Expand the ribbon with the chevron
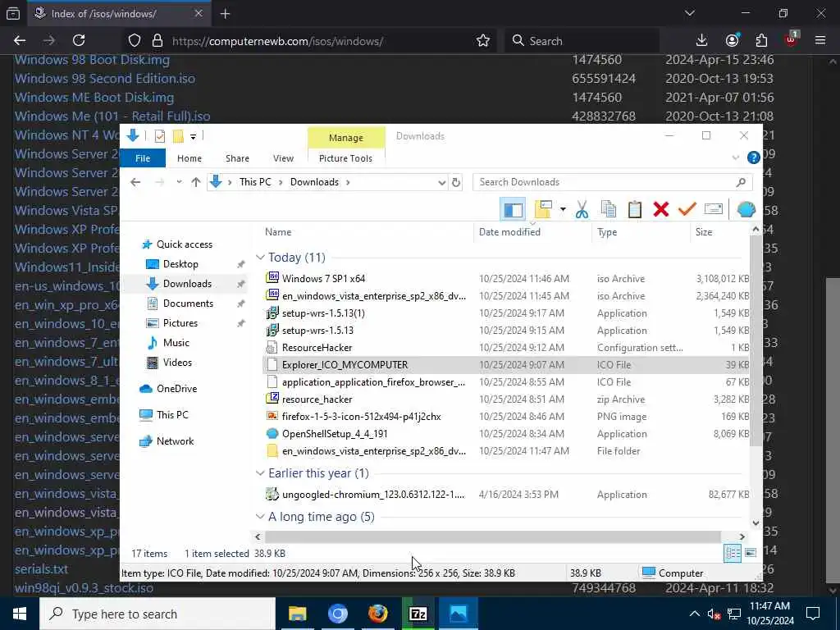 point(736,157)
